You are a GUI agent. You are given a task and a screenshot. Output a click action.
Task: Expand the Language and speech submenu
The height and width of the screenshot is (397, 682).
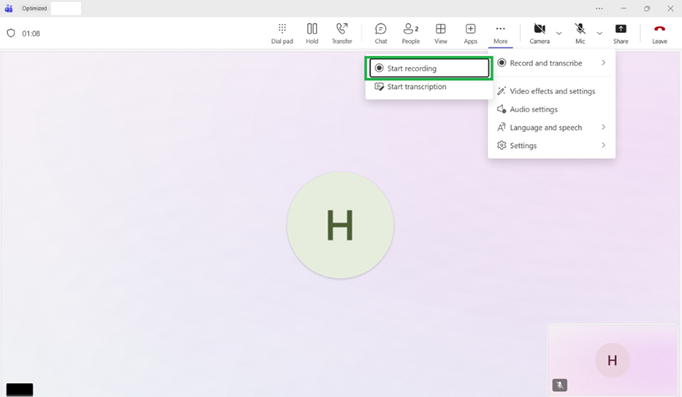pyautogui.click(x=551, y=127)
